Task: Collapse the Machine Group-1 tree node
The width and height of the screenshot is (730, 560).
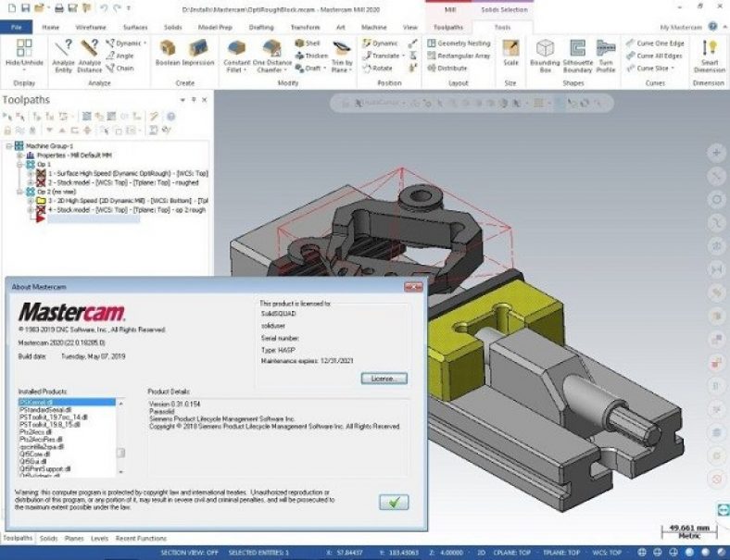Action: [8, 146]
